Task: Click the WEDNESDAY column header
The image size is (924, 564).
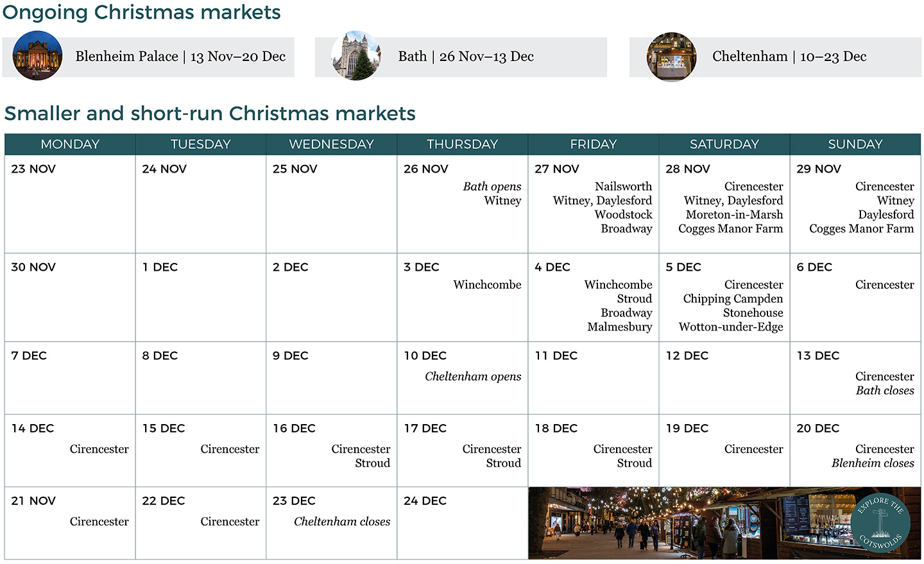Action: pyautogui.click(x=332, y=144)
